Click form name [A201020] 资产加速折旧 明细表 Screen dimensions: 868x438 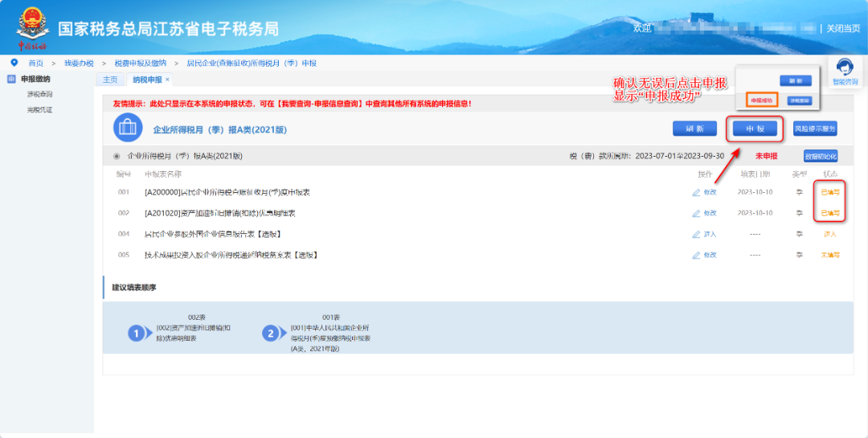[x=219, y=213]
